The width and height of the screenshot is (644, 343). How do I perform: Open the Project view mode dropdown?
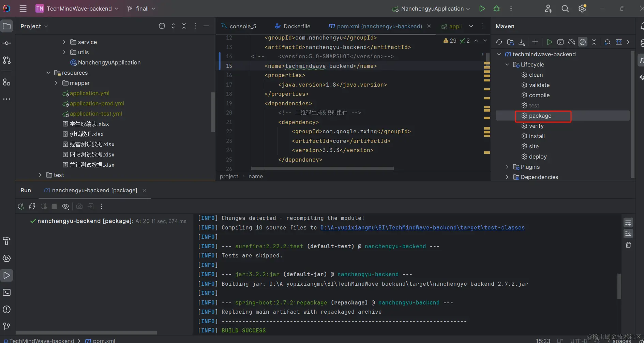[x=34, y=26]
